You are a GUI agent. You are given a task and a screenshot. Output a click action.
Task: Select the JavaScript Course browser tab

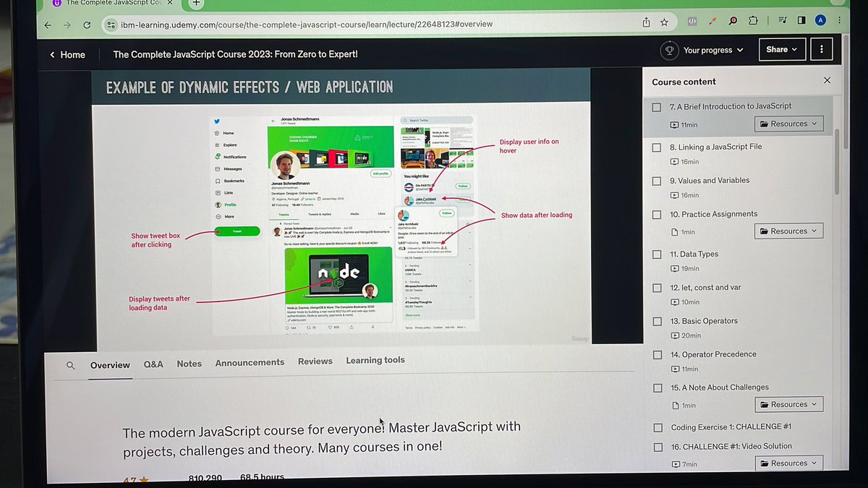(x=112, y=3)
